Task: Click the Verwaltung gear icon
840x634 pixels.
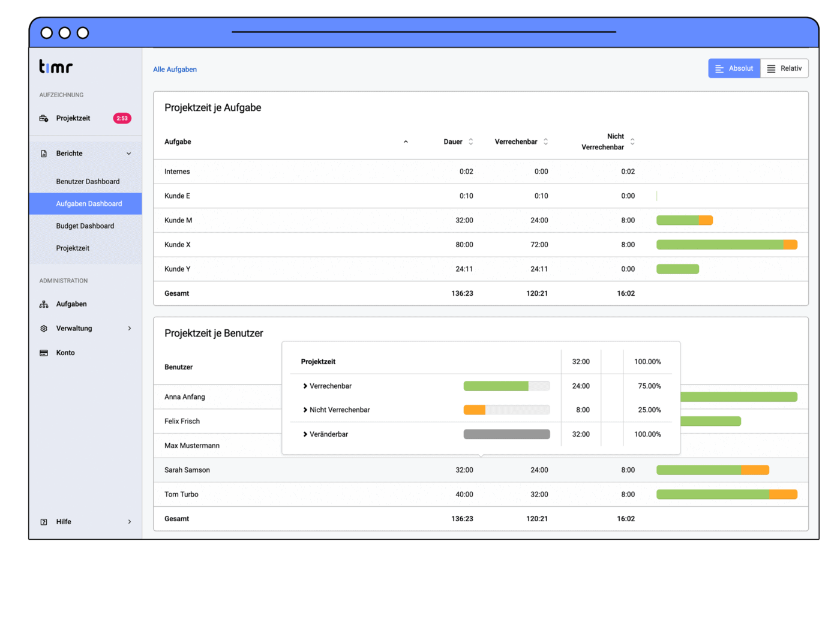Action: [44, 329]
